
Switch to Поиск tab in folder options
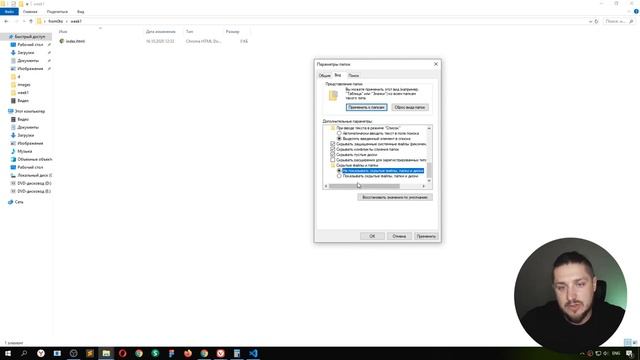coord(353,76)
